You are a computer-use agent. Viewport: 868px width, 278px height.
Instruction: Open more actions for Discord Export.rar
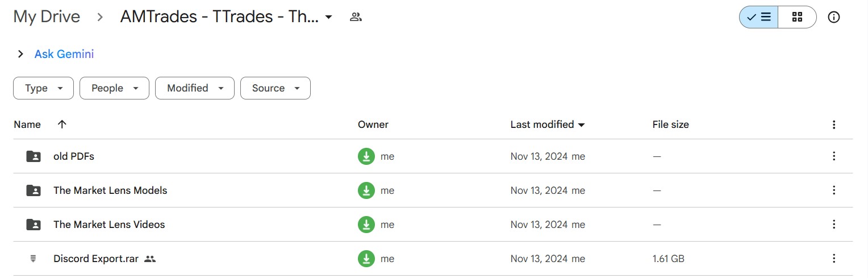pyautogui.click(x=834, y=259)
